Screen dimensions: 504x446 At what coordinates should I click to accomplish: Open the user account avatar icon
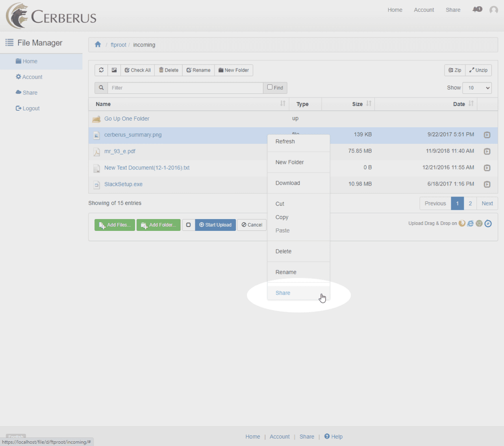tap(493, 10)
